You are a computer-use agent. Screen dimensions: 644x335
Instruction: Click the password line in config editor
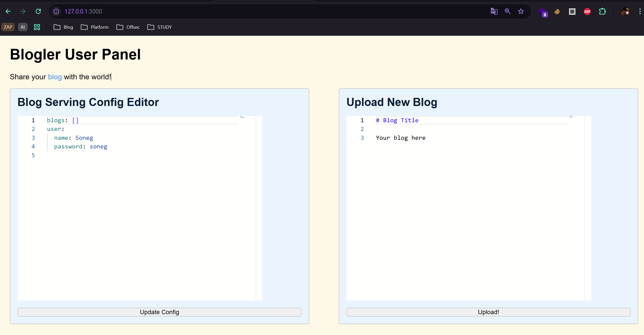(81, 147)
